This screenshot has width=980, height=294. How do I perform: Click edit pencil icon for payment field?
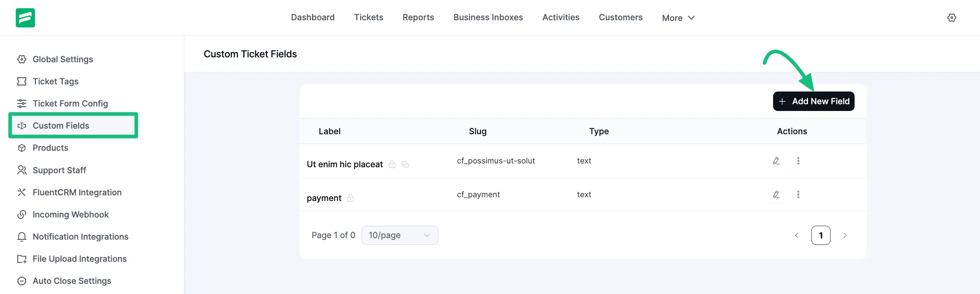(776, 195)
